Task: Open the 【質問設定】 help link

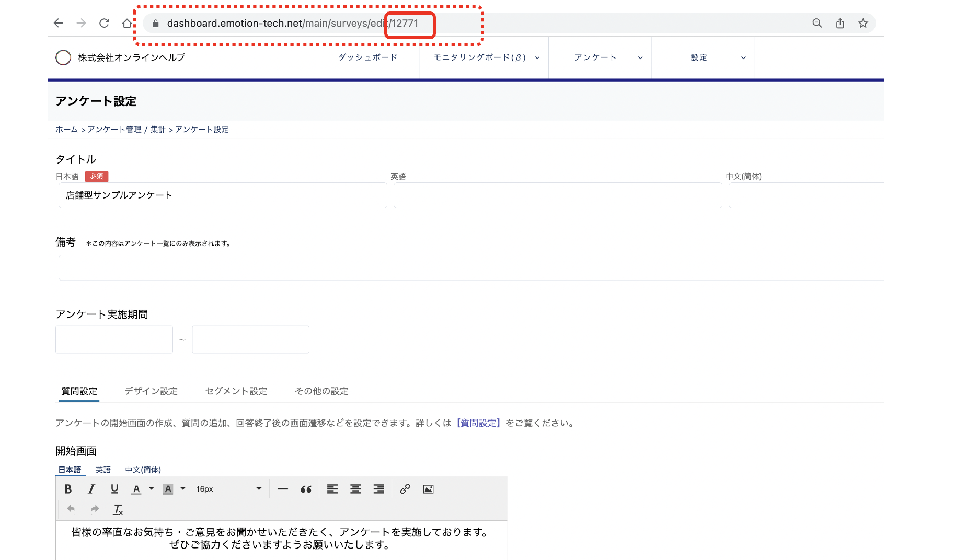Action: pyautogui.click(x=478, y=423)
